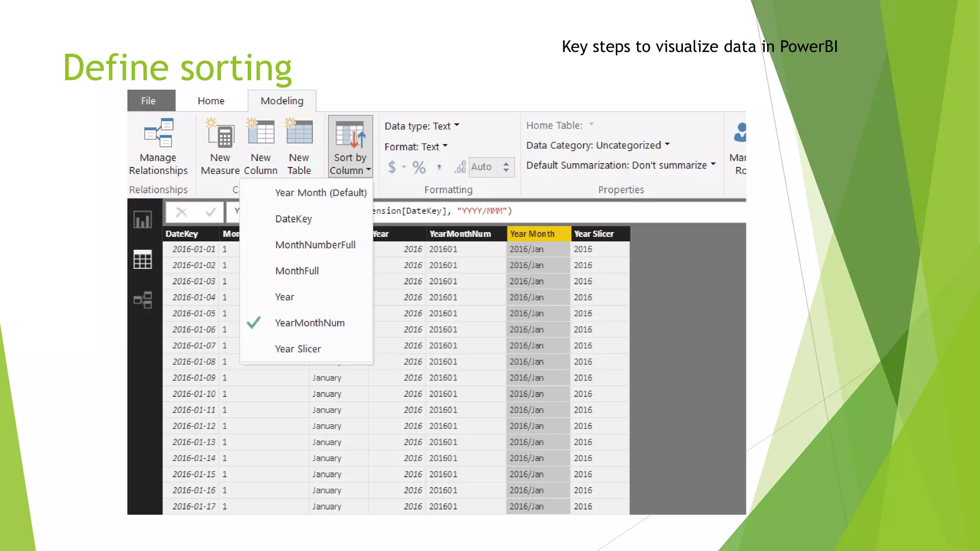Viewport: 980px width, 551px height.
Task: Switch to Data view icon
Action: pos(143,260)
